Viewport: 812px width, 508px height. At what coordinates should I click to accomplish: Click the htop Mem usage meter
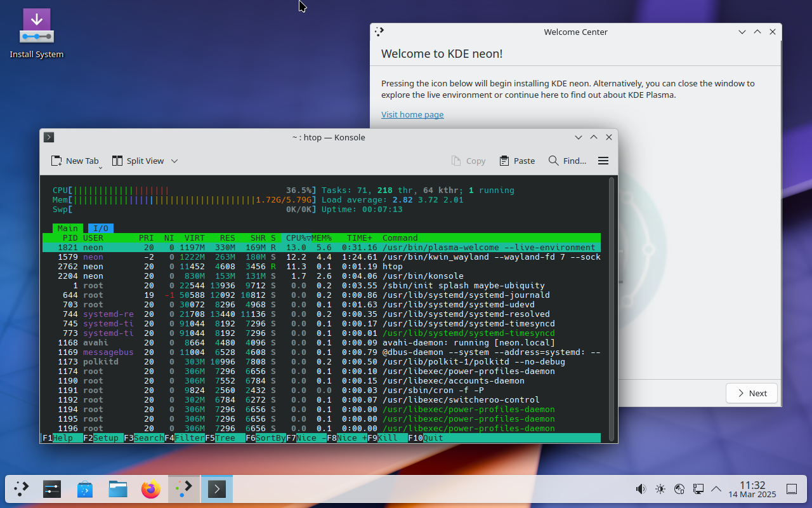pos(184,199)
